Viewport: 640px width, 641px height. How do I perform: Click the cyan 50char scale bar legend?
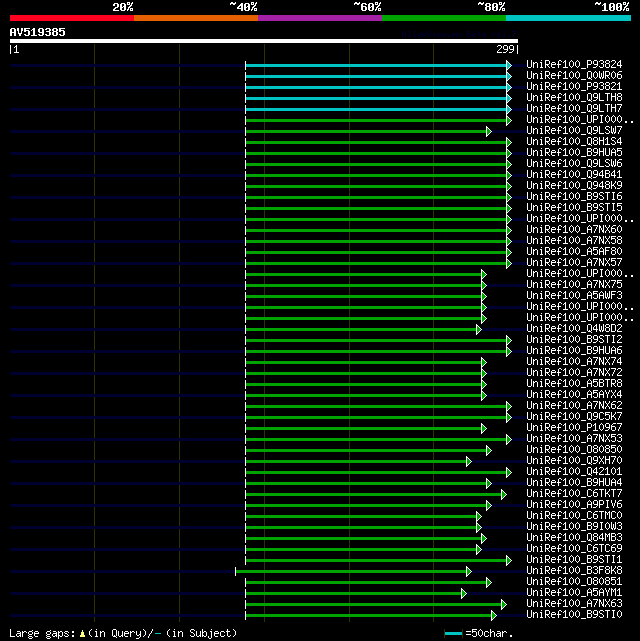(x=453, y=634)
